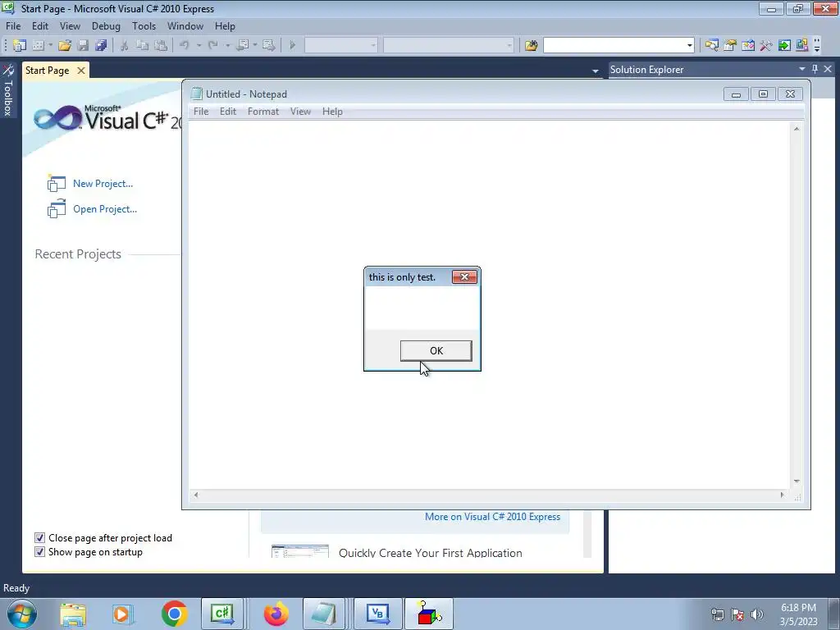Open the Visual C# Debug menu

tap(106, 25)
